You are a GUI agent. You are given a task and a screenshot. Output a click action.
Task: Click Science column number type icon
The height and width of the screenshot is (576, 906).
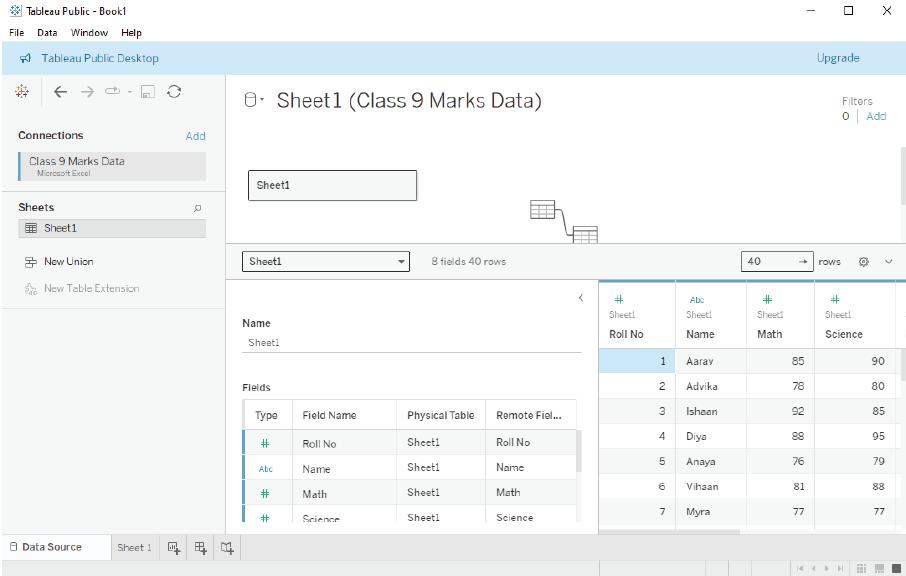[x=835, y=299]
